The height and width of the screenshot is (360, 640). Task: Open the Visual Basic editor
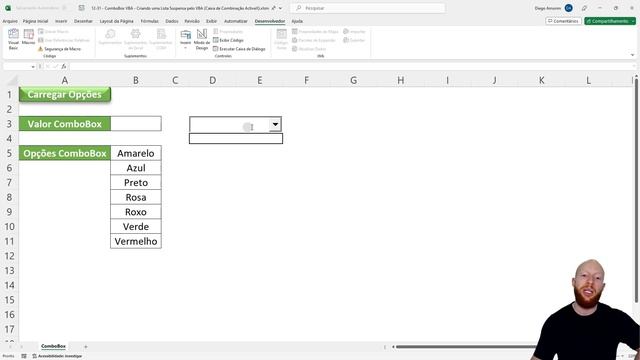click(13, 39)
